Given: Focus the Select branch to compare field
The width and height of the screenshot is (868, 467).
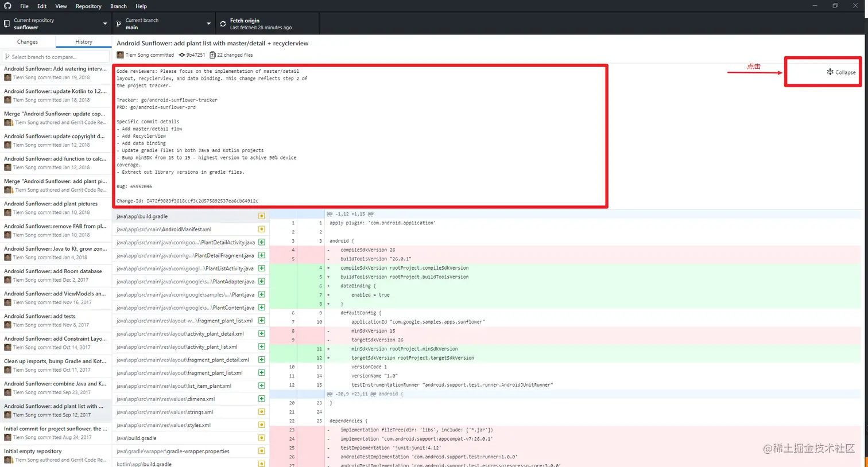Looking at the screenshot, I should tap(56, 57).
